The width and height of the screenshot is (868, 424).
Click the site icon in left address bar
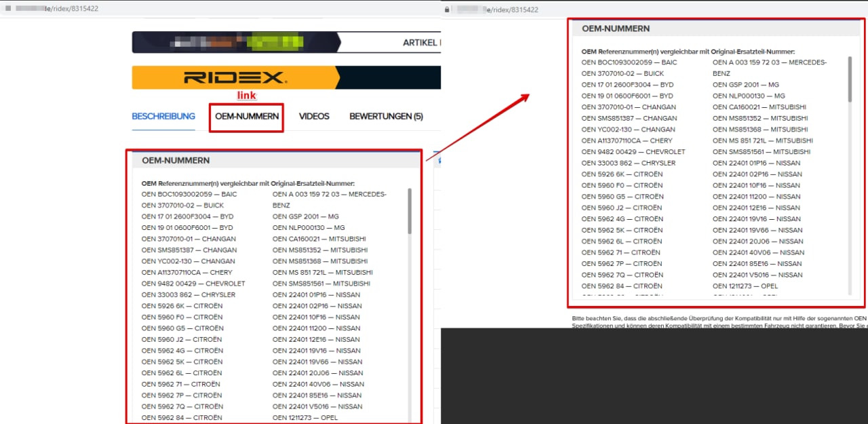point(7,9)
